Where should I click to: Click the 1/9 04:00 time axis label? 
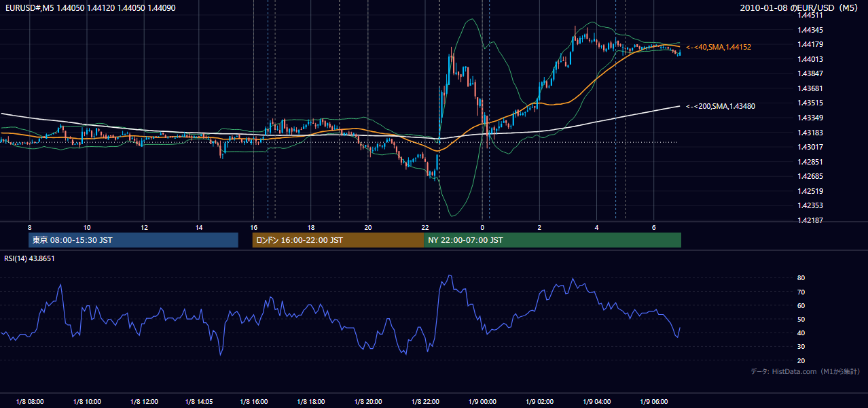point(597,401)
